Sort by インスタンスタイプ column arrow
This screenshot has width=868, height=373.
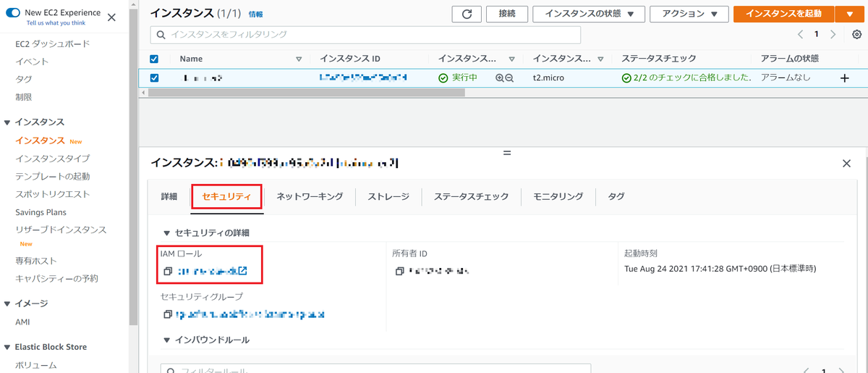click(x=601, y=59)
